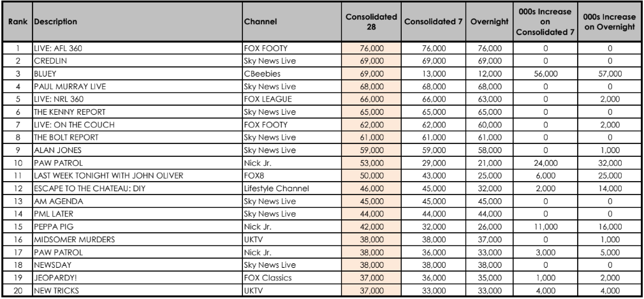Select the Rank column header

click(x=18, y=22)
